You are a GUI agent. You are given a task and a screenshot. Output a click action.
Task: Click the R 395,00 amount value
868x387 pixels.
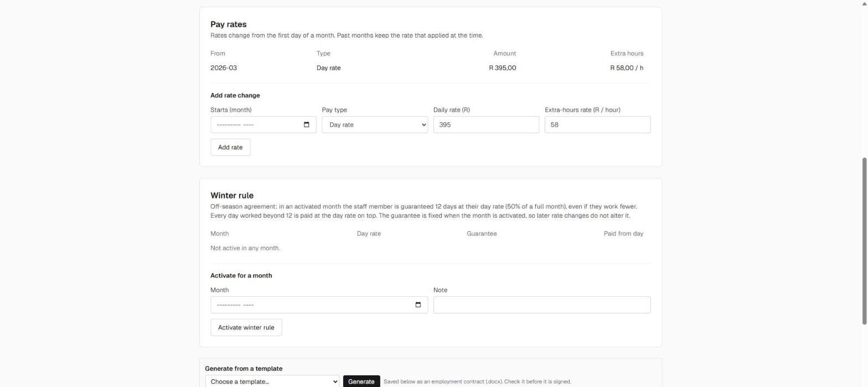coord(503,68)
